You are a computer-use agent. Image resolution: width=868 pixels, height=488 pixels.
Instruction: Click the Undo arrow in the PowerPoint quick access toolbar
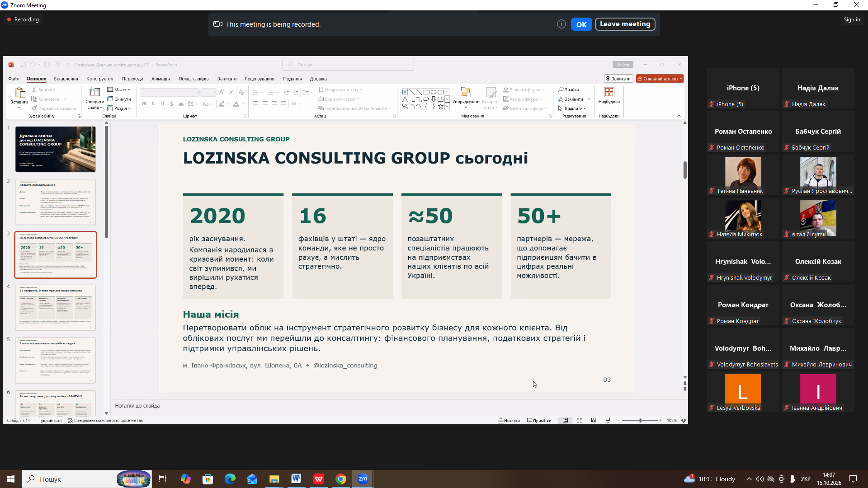point(33,65)
